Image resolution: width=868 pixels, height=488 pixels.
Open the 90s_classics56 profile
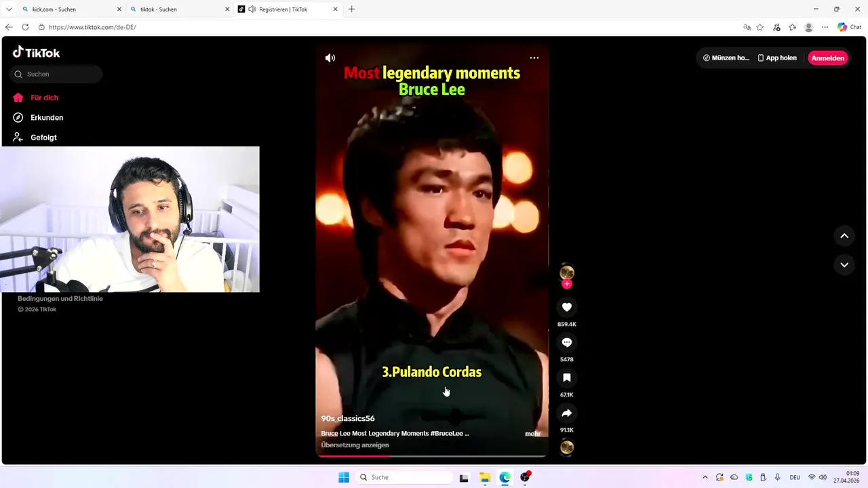348,418
